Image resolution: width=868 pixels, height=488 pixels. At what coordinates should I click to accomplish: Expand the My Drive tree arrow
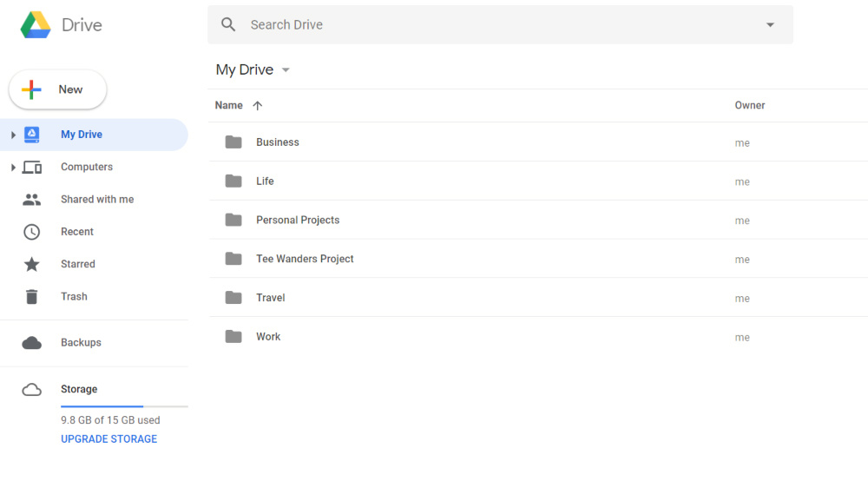(13, 135)
